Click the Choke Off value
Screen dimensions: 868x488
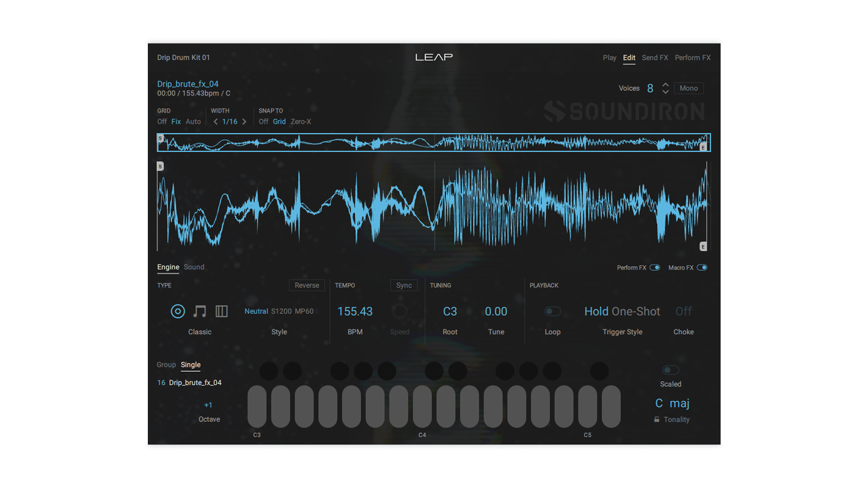684,311
